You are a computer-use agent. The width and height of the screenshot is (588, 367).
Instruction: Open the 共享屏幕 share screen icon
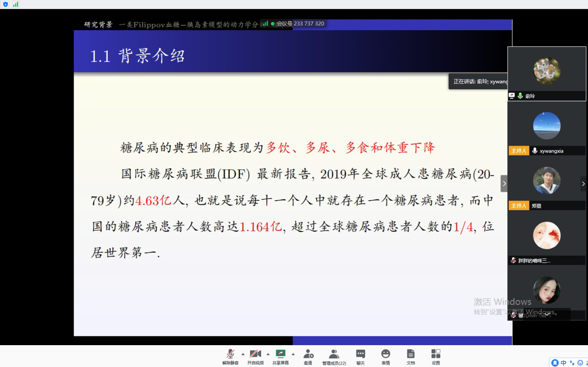click(281, 354)
